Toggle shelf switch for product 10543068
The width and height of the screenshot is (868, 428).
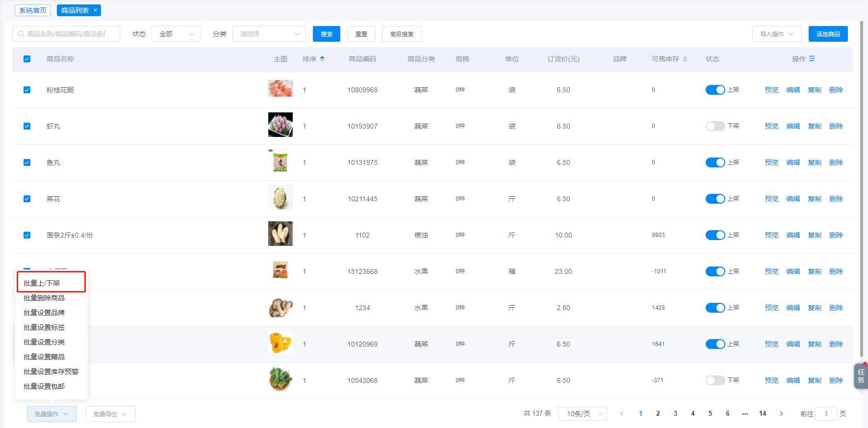click(715, 380)
